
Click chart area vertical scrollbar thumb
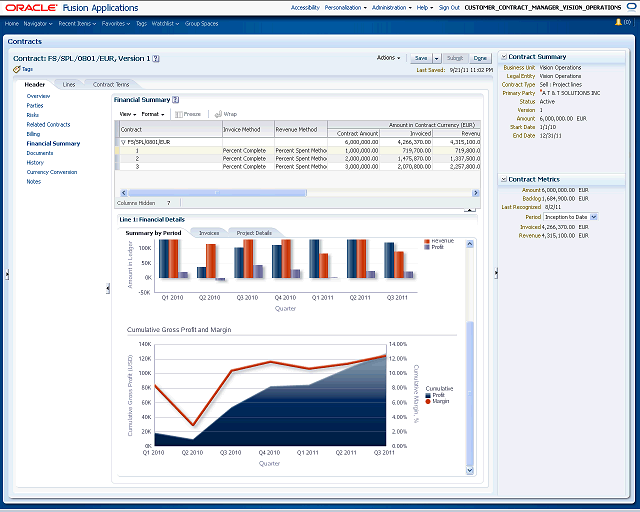[x=470, y=394]
